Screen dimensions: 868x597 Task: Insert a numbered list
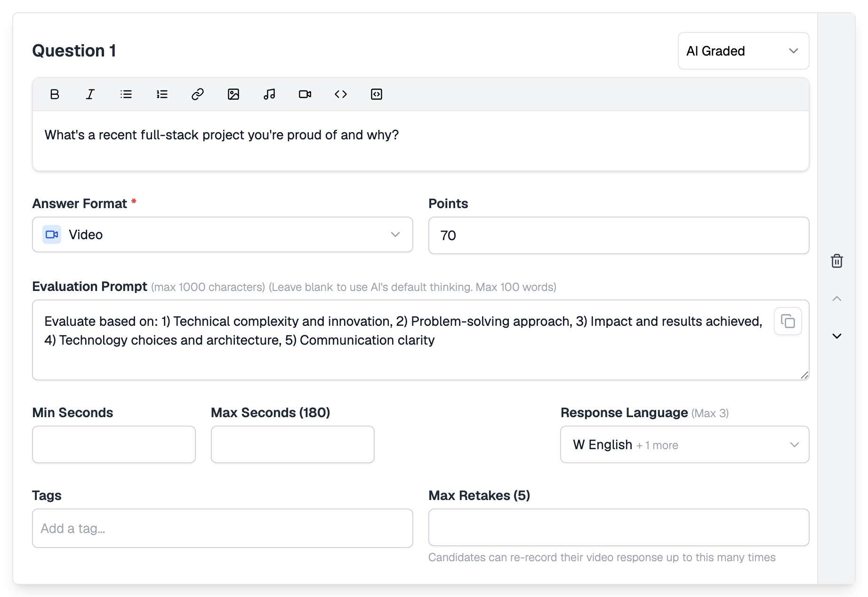pos(162,94)
